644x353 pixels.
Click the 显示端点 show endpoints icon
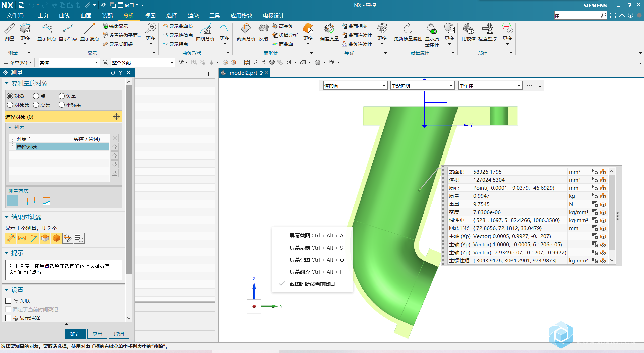(x=89, y=32)
